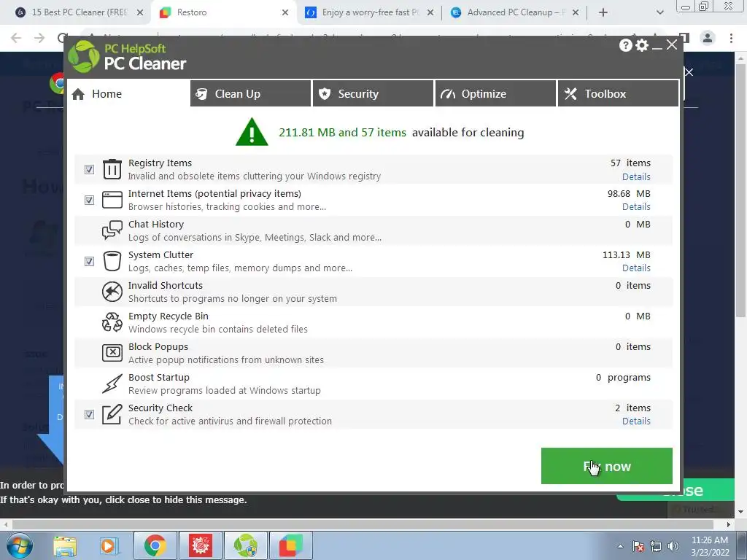Click the volume speaker tray icon

(x=673, y=546)
